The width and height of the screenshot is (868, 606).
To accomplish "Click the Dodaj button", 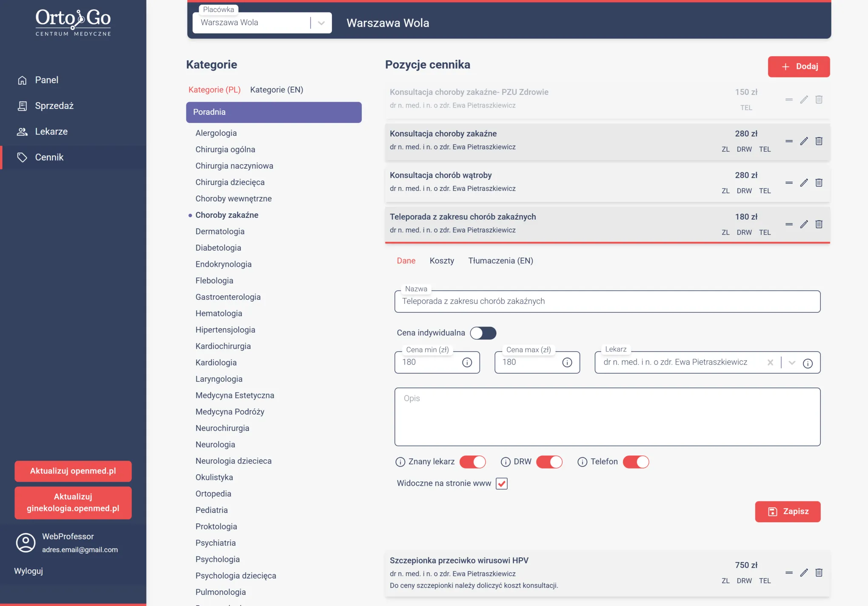I will coord(798,66).
